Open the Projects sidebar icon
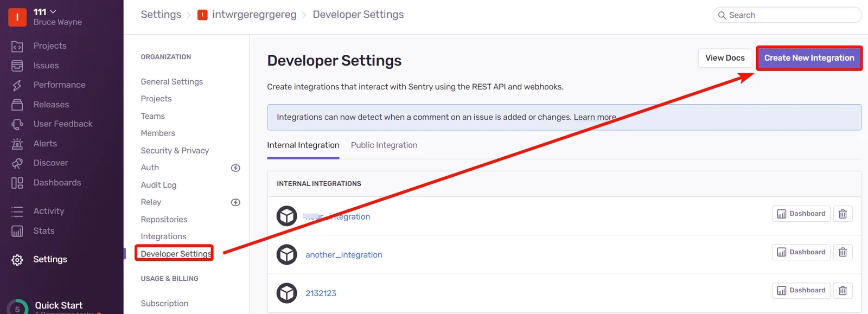This screenshot has height=314, width=868. coord(17,47)
